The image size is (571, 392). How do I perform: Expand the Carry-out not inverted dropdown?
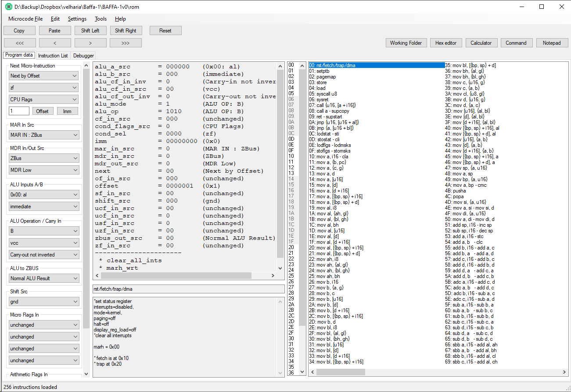(44, 255)
